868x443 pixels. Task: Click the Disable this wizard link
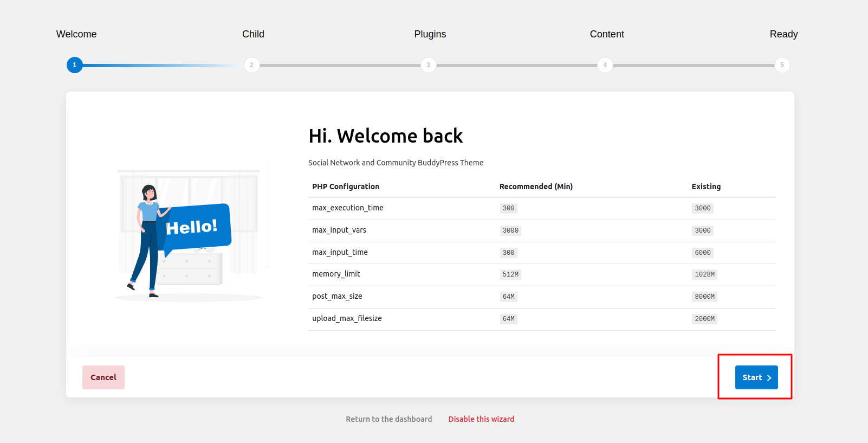click(x=481, y=419)
